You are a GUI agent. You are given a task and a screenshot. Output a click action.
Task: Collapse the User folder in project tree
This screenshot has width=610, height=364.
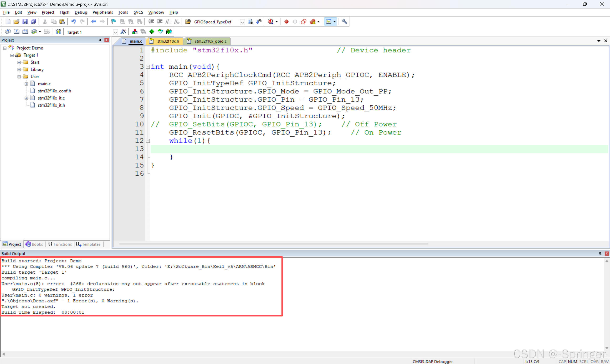pos(19,77)
